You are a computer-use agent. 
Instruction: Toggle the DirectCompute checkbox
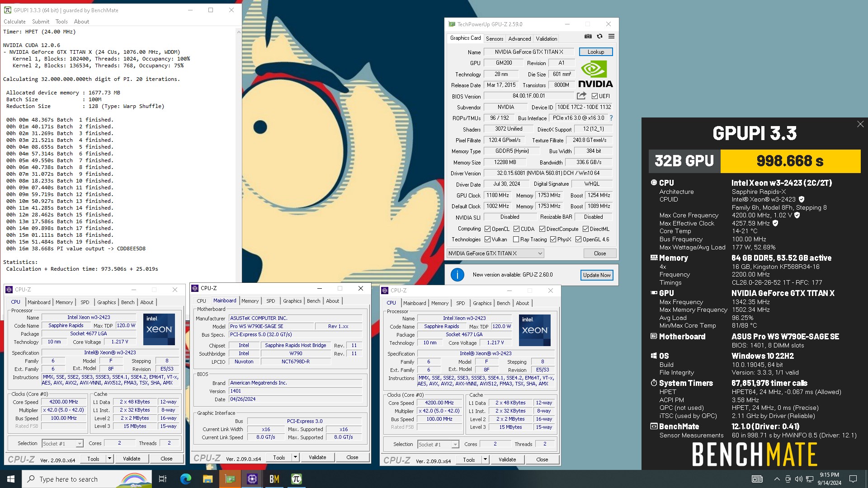(x=542, y=229)
